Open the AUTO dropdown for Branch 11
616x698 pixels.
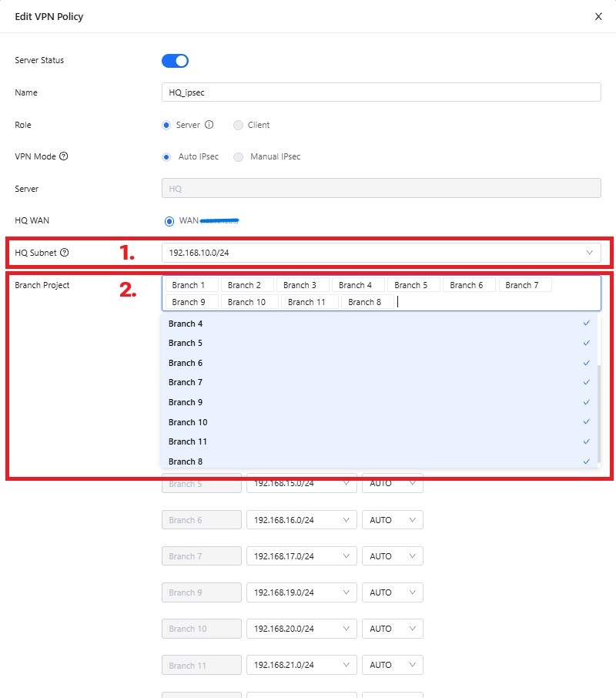pyautogui.click(x=392, y=665)
